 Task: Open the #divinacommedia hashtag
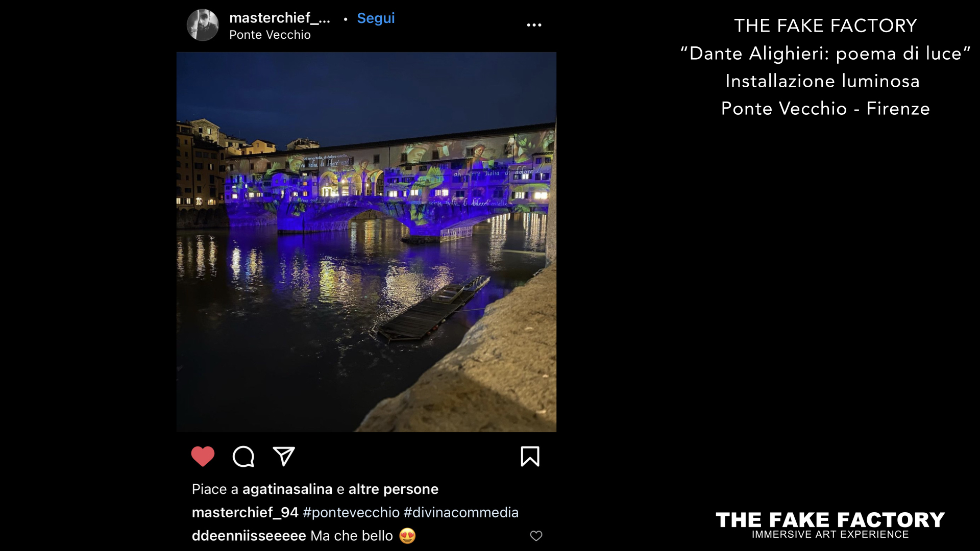point(461,512)
